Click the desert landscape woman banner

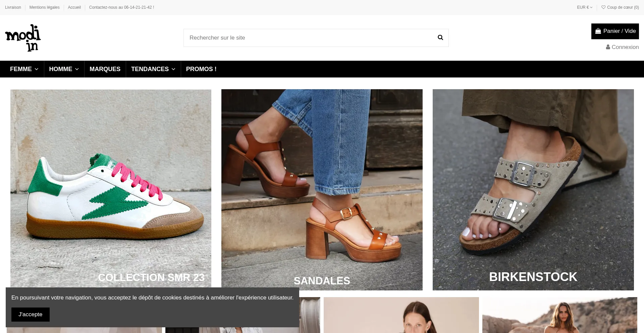coord(560,315)
